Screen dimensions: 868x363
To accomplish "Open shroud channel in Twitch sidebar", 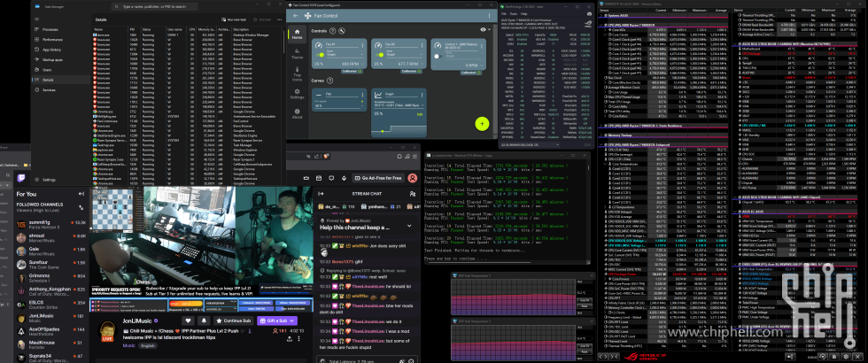I will (50, 237).
